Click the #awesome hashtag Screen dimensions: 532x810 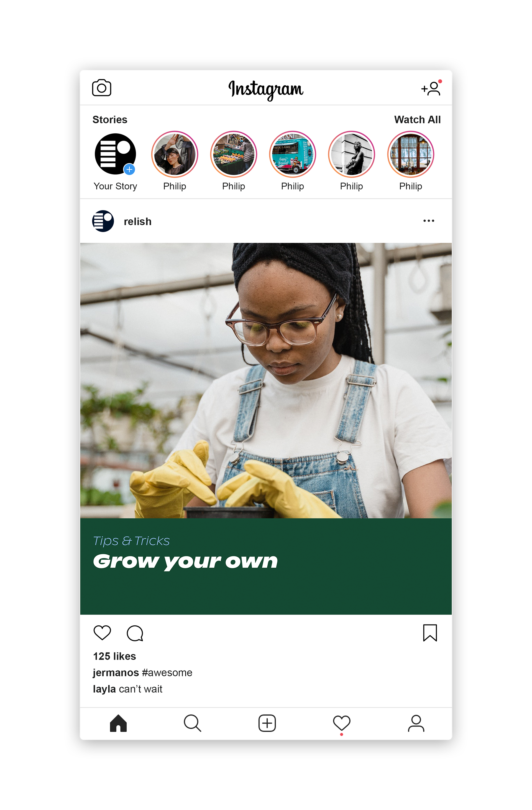tap(167, 672)
